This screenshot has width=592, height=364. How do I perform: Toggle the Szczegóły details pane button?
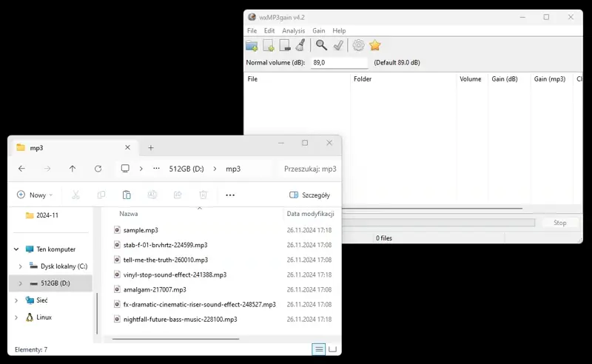[x=309, y=195]
